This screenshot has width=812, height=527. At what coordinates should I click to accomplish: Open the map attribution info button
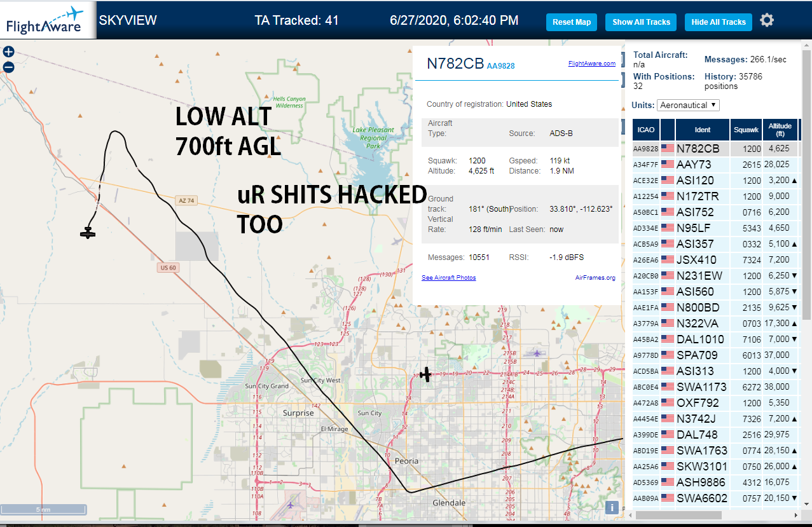pyautogui.click(x=611, y=507)
